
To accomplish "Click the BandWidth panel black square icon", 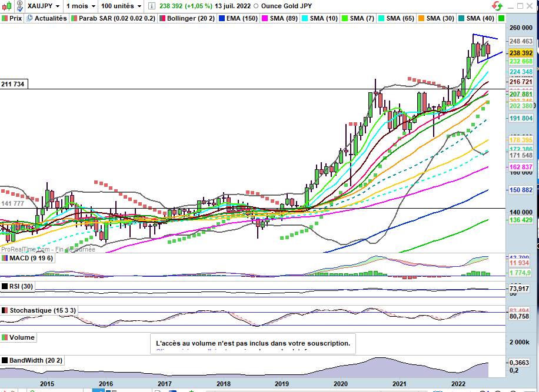I will 5,360.
